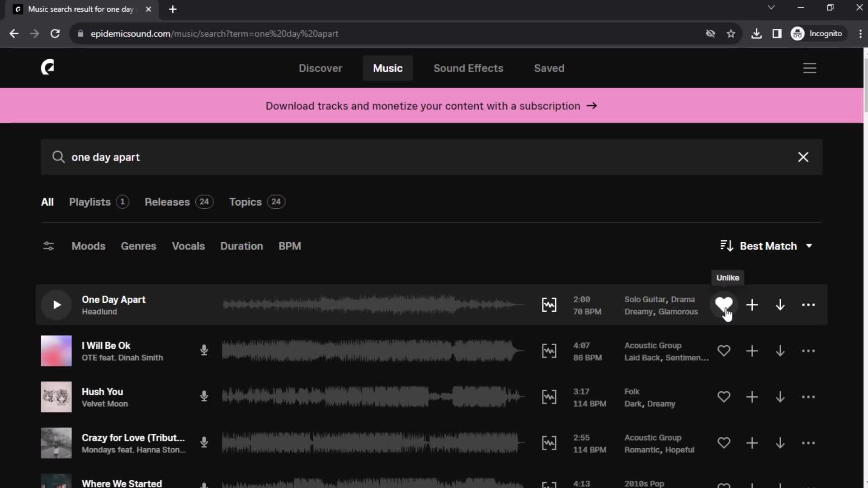Enable Genres filter

click(x=138, y=245)
